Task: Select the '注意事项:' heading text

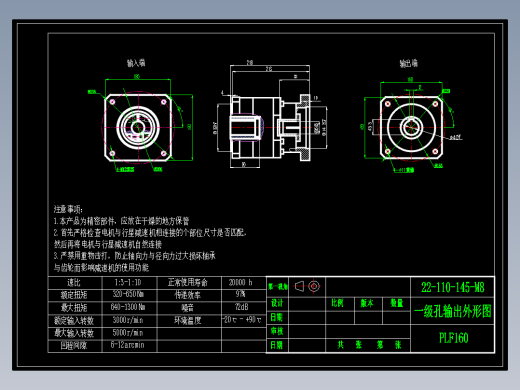Action: click(x=68, y=209)
